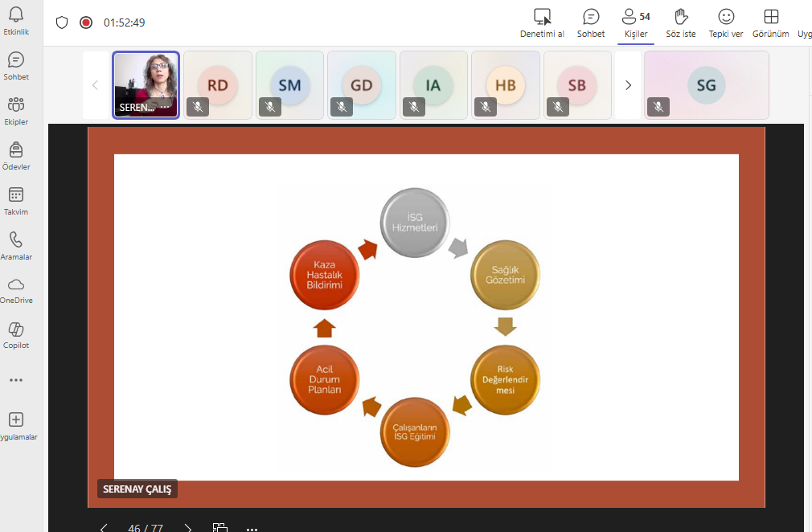Open OneDrive from the sidebar
The height and width of the screenshot is (532, 812).
[15, 286]
